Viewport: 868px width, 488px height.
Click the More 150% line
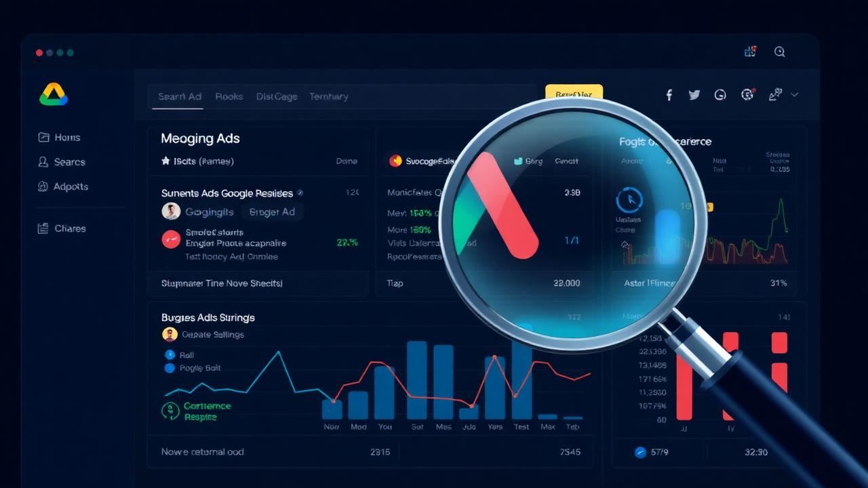(410, 230)
